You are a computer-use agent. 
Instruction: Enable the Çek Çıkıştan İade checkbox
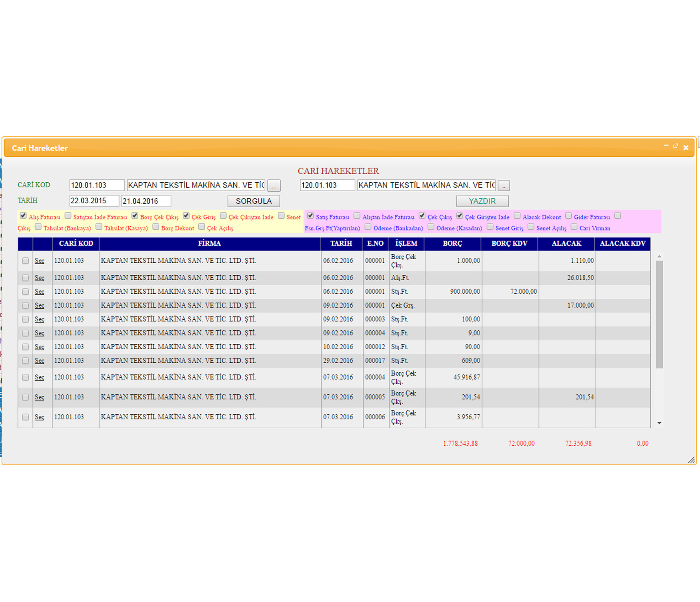(223, 216)
